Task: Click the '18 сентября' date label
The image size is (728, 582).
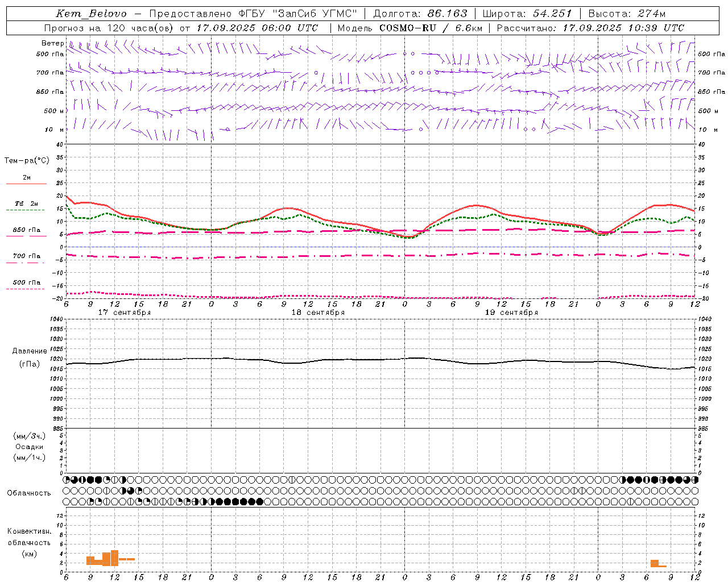Action: coord(318,313)
